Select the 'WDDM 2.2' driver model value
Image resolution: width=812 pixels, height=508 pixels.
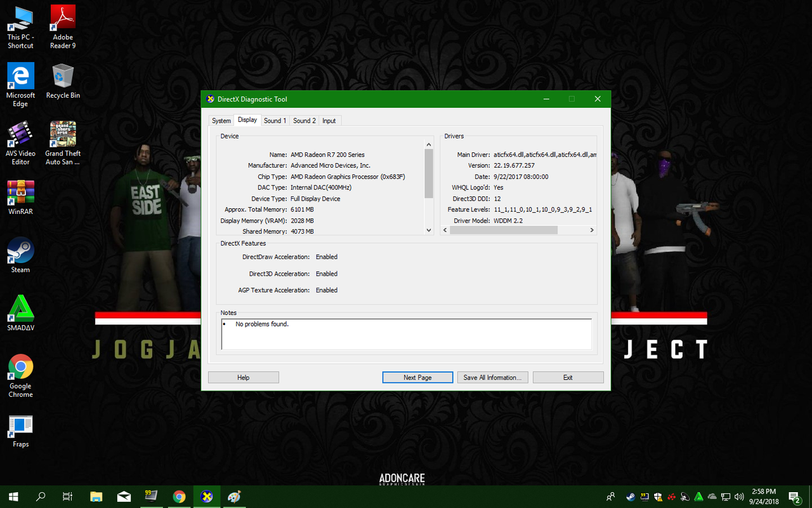[507, 220]
